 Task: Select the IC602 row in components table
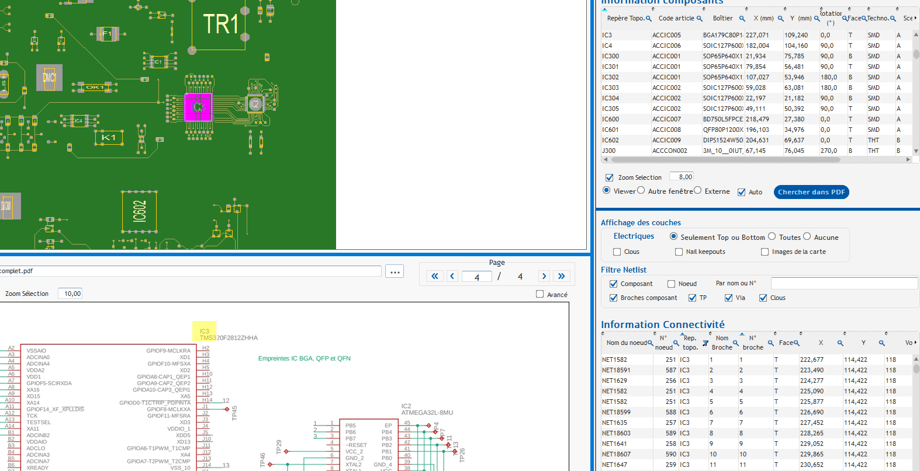click(757, 140)
